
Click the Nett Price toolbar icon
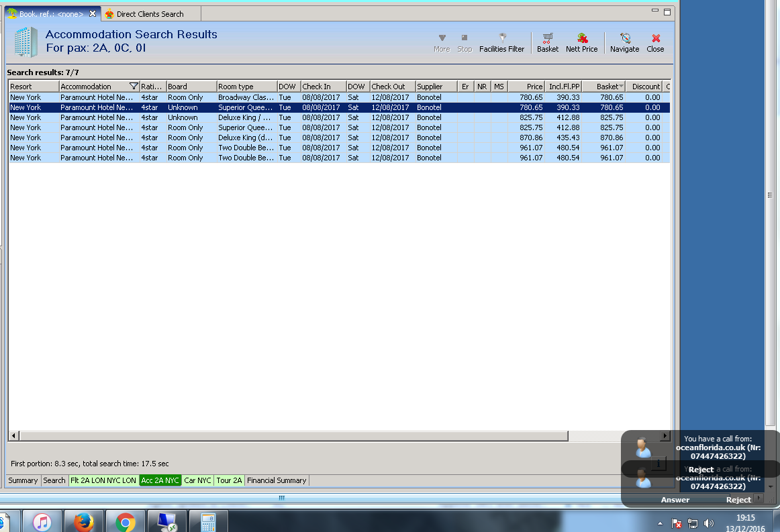coord(581,39)
